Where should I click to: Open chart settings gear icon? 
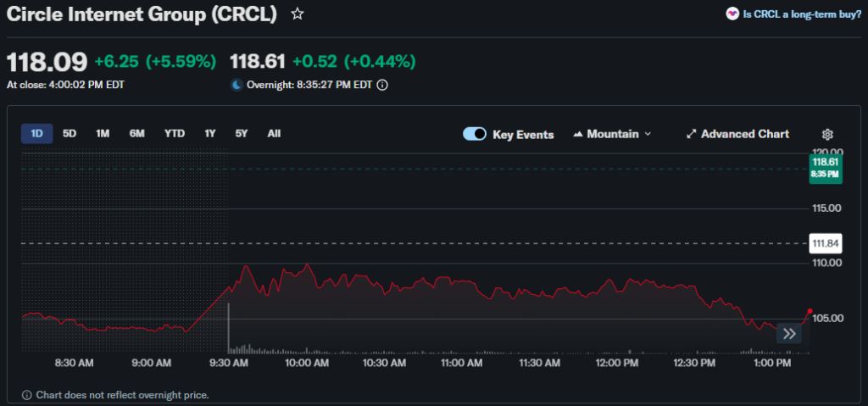pos(827,134)
